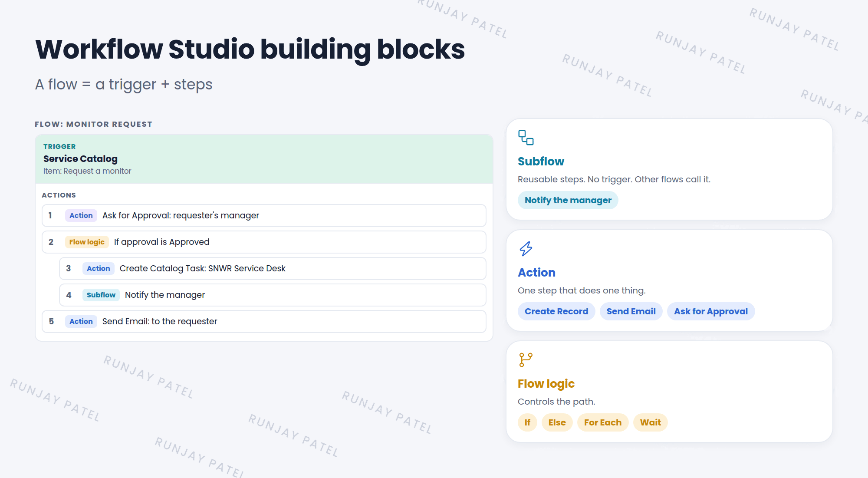This screenshot has width=868, height=478.
Task: Click the Action card's lightning bolt icon
Action: click(x=526, y=249)
